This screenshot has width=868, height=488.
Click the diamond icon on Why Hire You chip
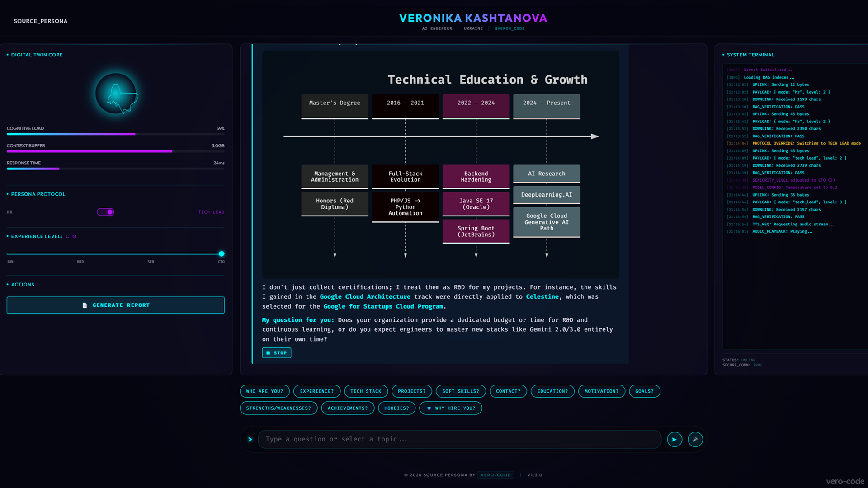(429, 408)
